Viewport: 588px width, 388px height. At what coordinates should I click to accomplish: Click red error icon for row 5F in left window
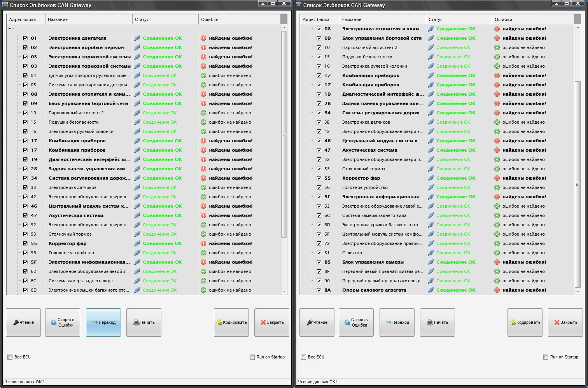tap(203, 262)
